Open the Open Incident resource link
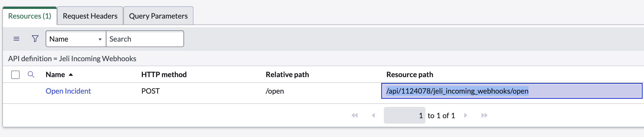This screenshot has width=644, height=137. (x=68, y=91)
